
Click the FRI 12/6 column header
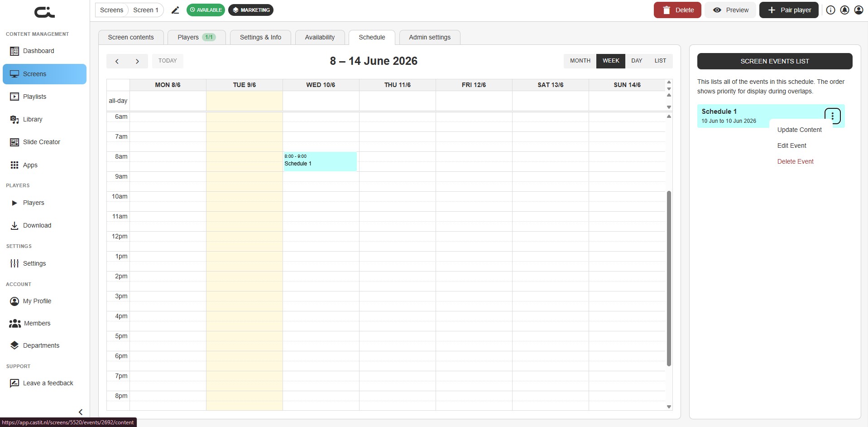474,85
